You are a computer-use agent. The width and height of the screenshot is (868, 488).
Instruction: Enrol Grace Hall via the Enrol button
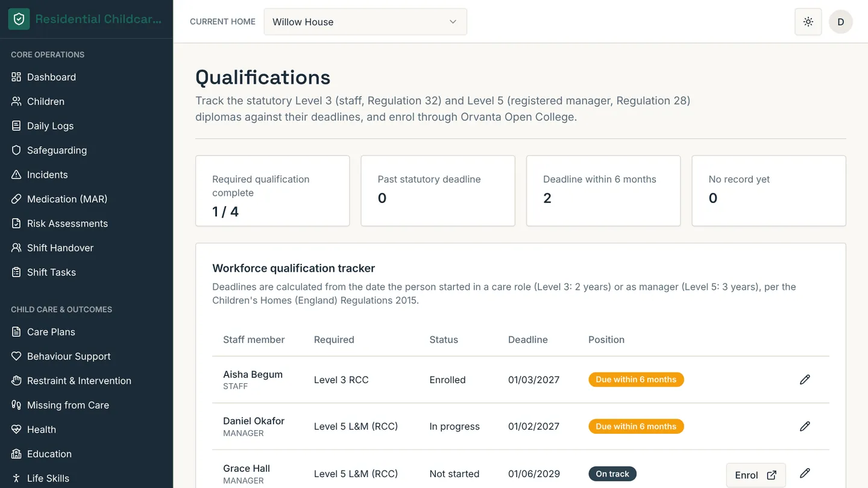click(x=756, y=475)
